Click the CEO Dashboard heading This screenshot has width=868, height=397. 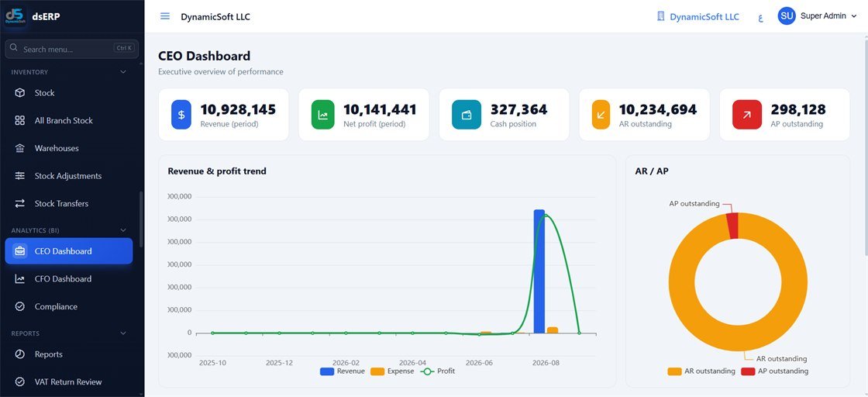pos(205,56)
